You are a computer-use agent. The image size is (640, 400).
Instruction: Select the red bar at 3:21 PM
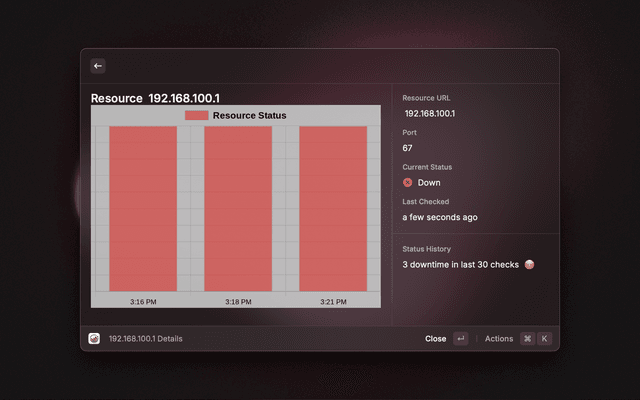(333, 209)
